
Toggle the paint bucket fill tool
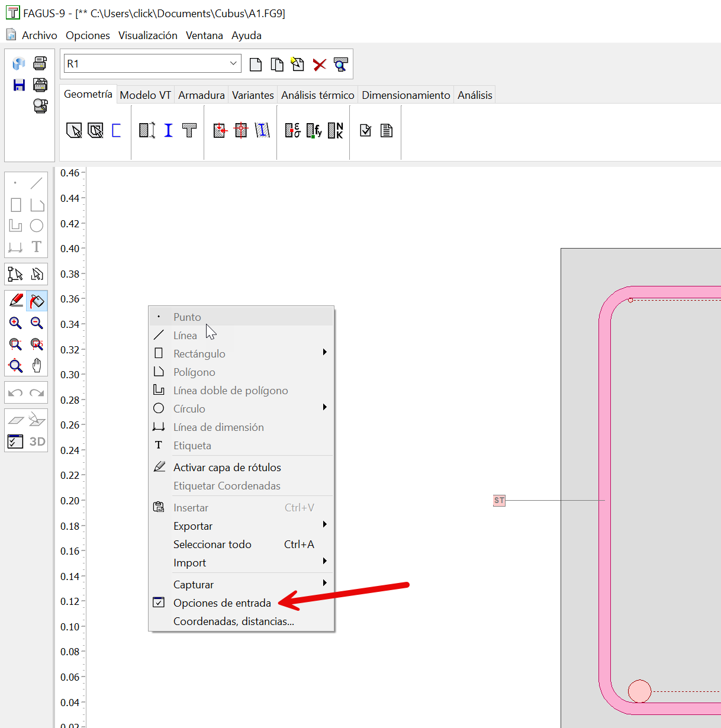point(37,301)
